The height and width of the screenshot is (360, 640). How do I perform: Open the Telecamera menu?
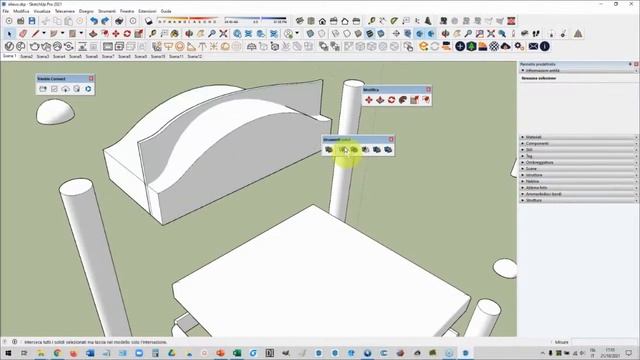tap(65, 11)
